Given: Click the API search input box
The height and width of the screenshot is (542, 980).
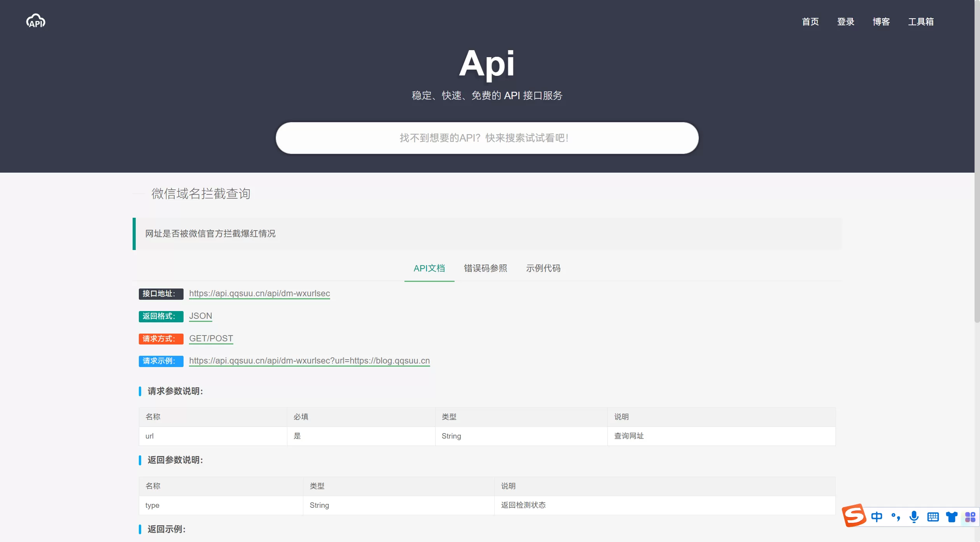Looking at the screenshot, I should pyautogui.click(x=487, y=138).
